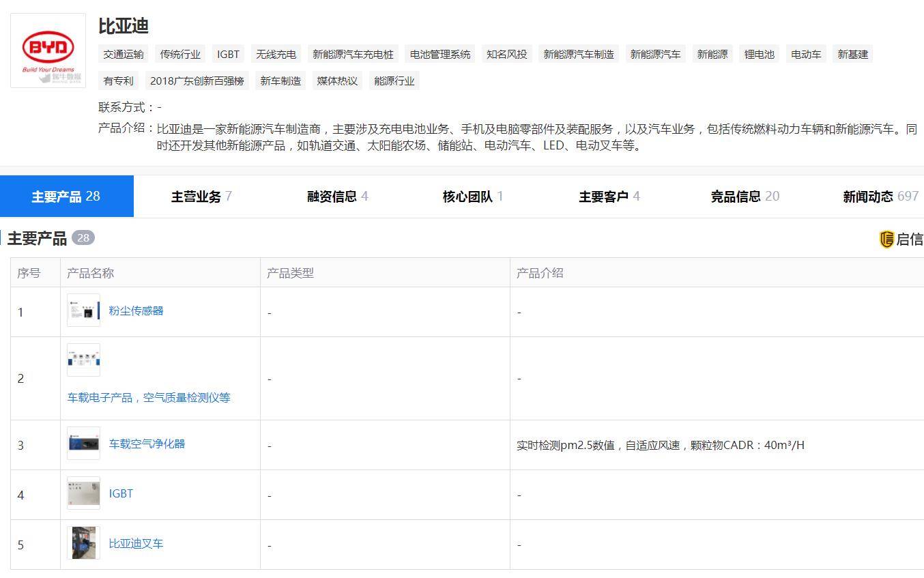Open the IGBT product name link
This screenshot has width=924, height=578.
pyautogui.click(x=121, y=493)
